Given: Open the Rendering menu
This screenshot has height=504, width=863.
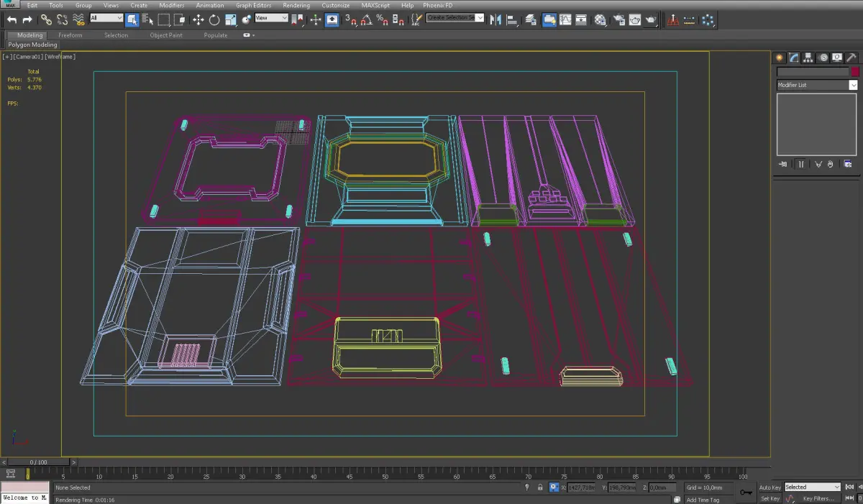Looking at the screenshot, I should pyautogui.click(x=296, y=5).
